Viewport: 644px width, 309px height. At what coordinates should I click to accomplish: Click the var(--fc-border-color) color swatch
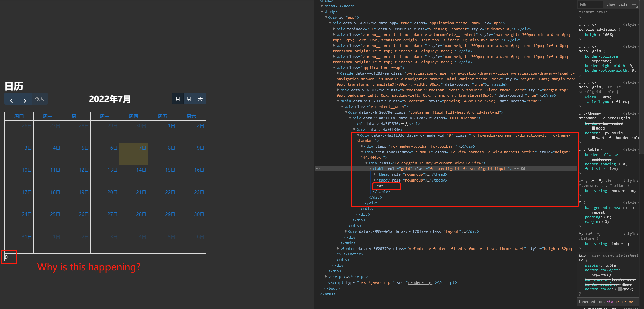point(594,138)
